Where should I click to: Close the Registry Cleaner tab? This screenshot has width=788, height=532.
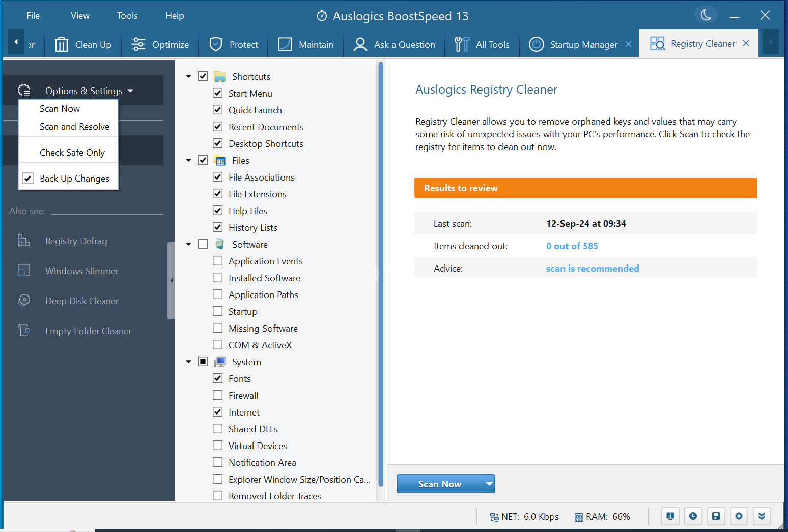click(746, 43)
